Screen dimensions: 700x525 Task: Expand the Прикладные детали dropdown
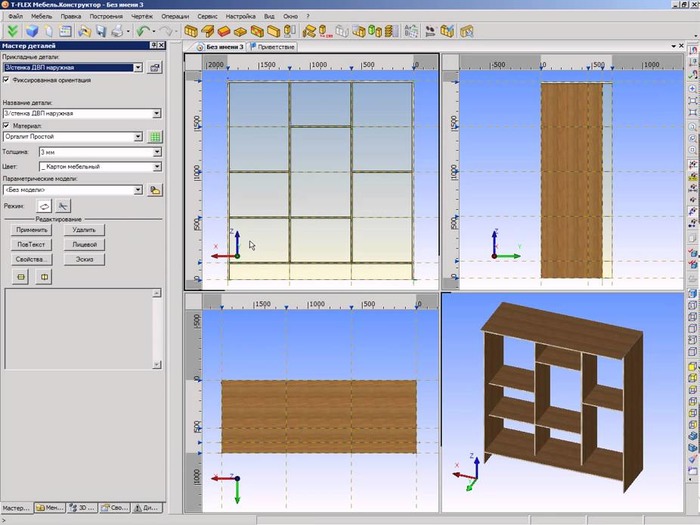click(x=138, y=67)
